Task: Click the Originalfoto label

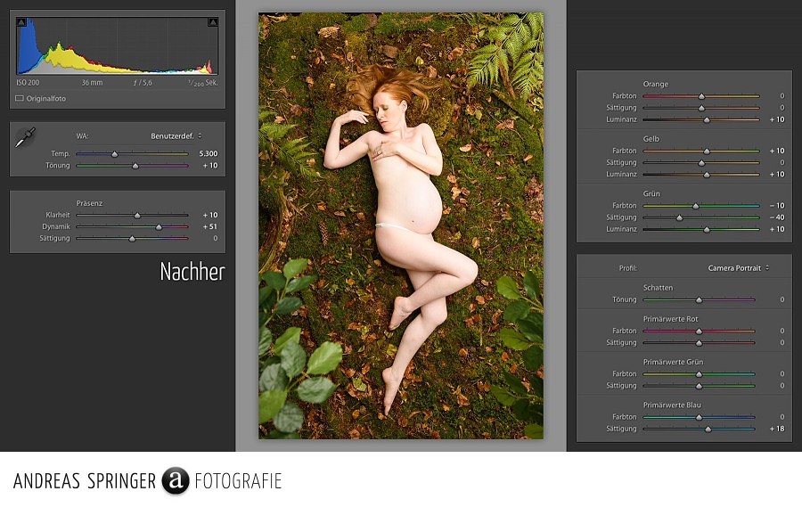Action: 46,98
